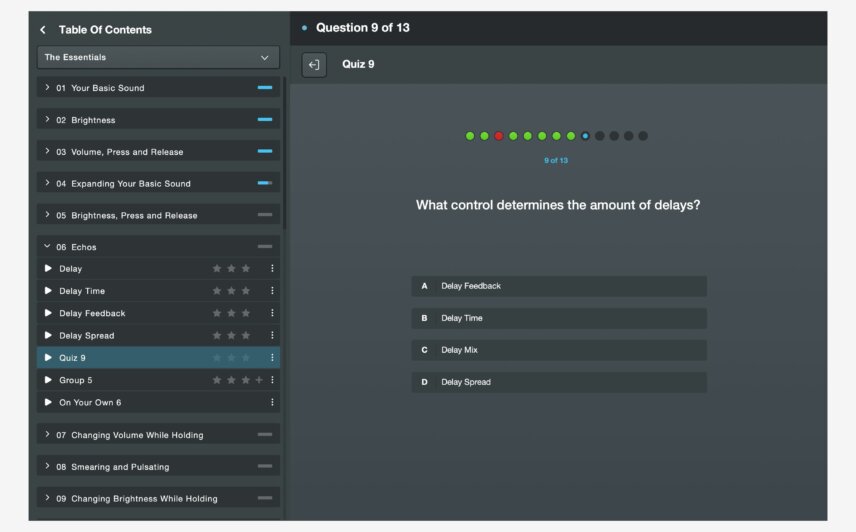Click the back arrow beside Table Of Contents

[x=43, y=30]
